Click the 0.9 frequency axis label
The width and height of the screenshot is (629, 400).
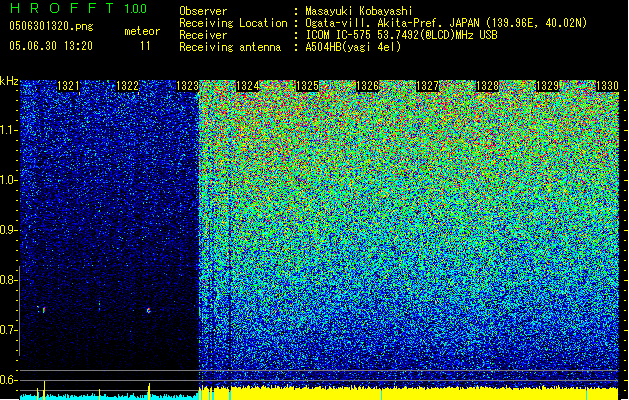8,230
